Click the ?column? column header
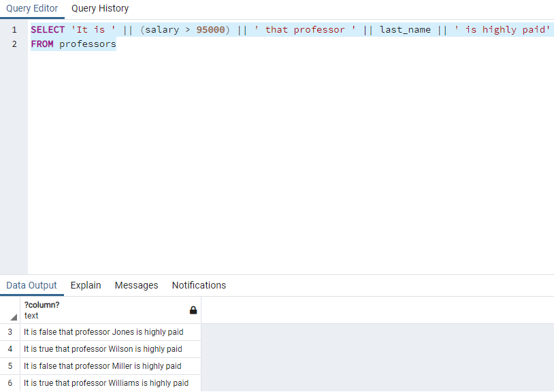This screenshot has width=554, height=392. coord(110,310)
